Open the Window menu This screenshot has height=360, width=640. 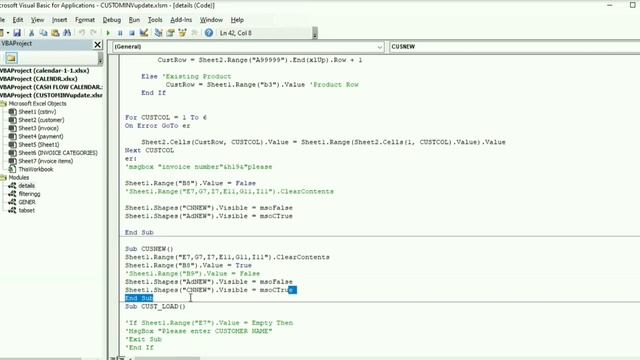click(211, 20)
